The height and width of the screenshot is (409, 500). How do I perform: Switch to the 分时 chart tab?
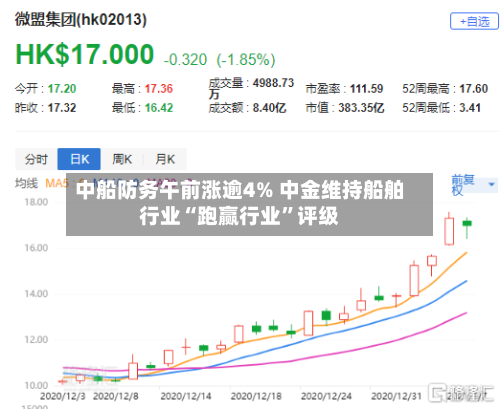click(x=36, y=159)
